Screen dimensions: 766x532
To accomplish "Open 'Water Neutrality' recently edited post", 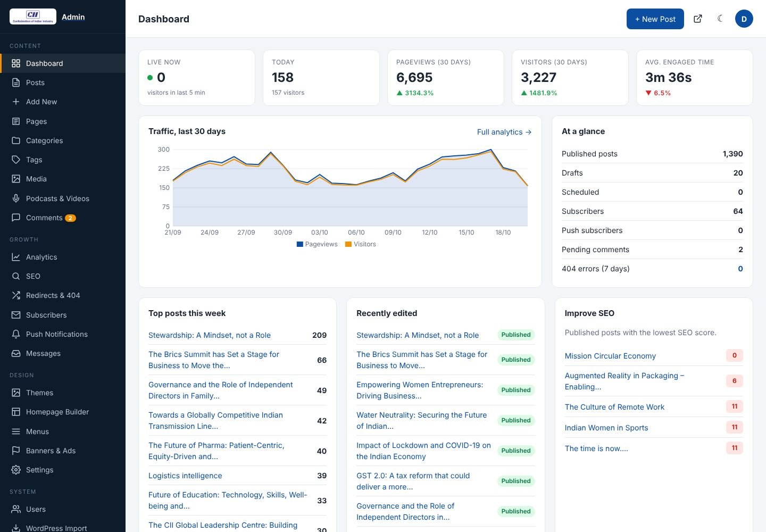I will point(422,420).
